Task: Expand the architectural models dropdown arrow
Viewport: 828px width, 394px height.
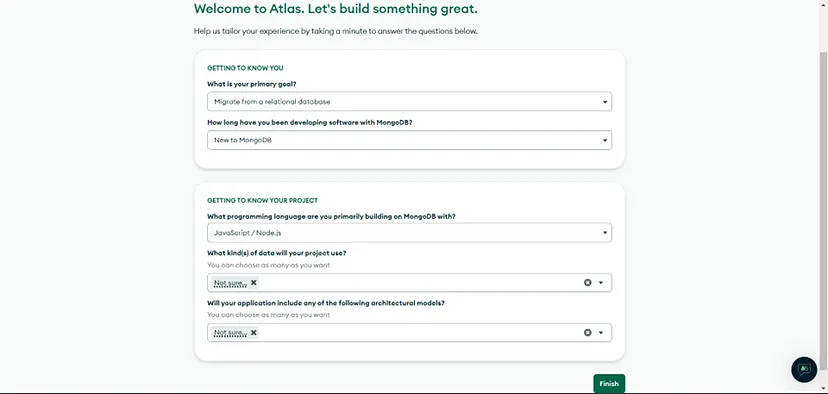Action: 601,333
